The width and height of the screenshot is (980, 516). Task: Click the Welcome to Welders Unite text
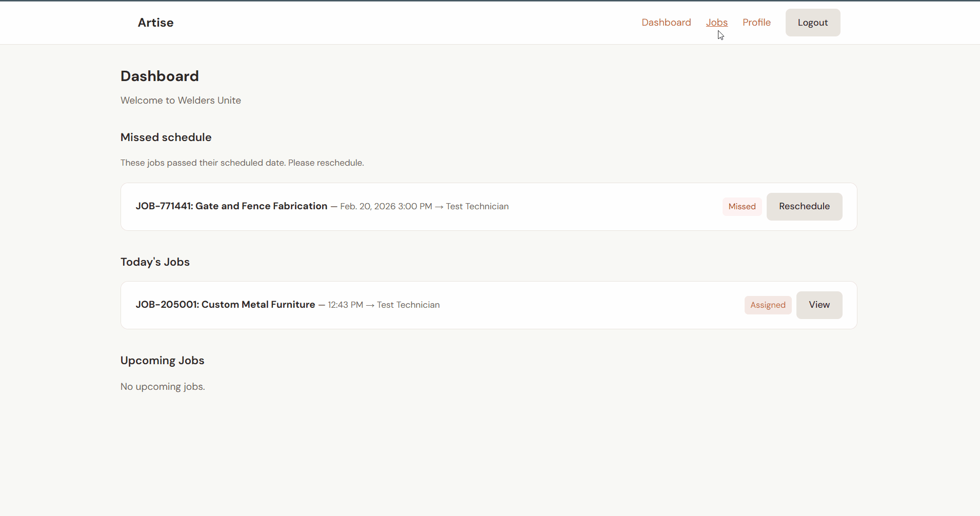(x=181, y=101)
